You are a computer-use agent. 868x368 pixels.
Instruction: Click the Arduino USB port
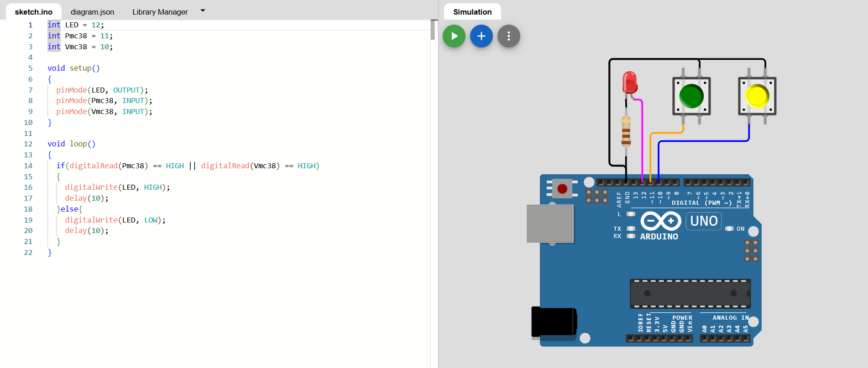point(550,223)
